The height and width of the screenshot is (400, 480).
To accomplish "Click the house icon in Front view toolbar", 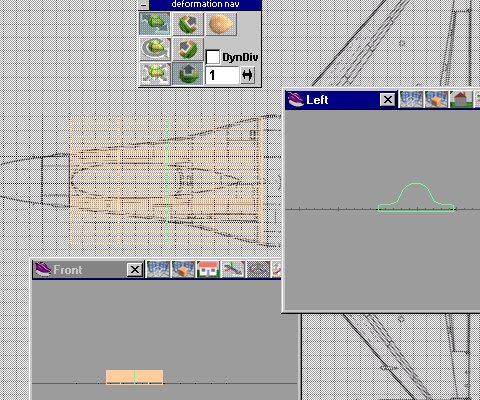I will [x=208, y=269].
